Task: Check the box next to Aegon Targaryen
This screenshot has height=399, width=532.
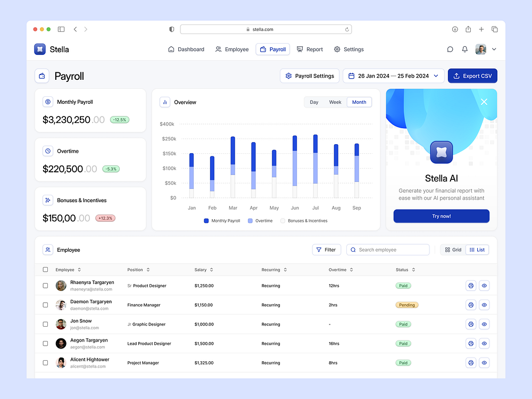Action: click(45, 343)
